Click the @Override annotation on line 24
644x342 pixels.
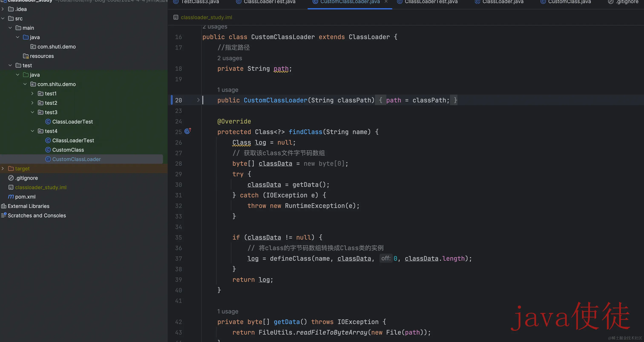(234, 121)
